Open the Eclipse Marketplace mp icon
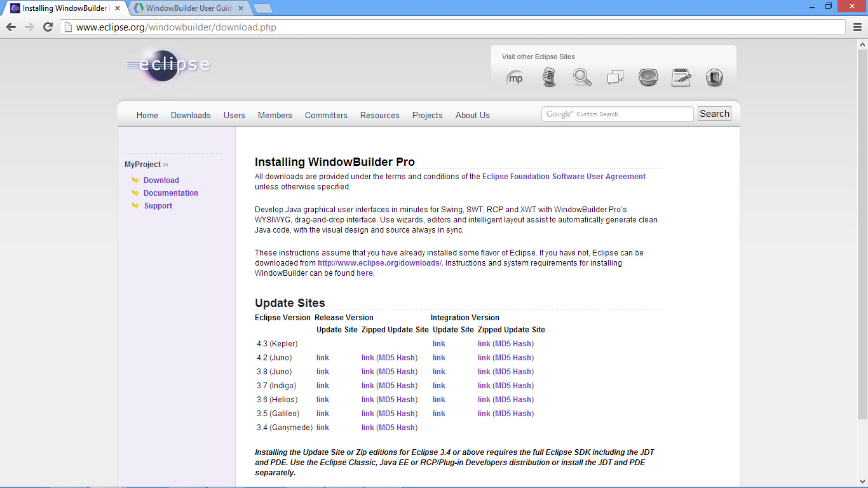 point(515,78)
